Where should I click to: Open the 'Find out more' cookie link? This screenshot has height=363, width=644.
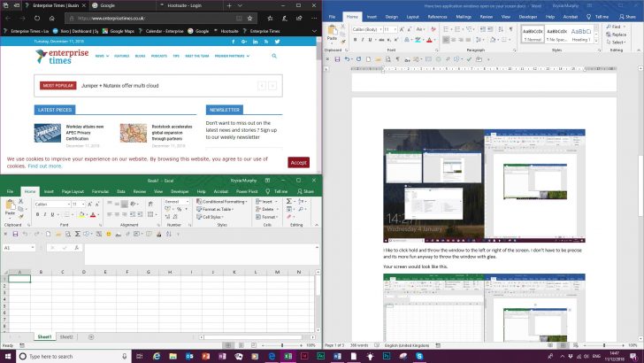click(44, 166)
